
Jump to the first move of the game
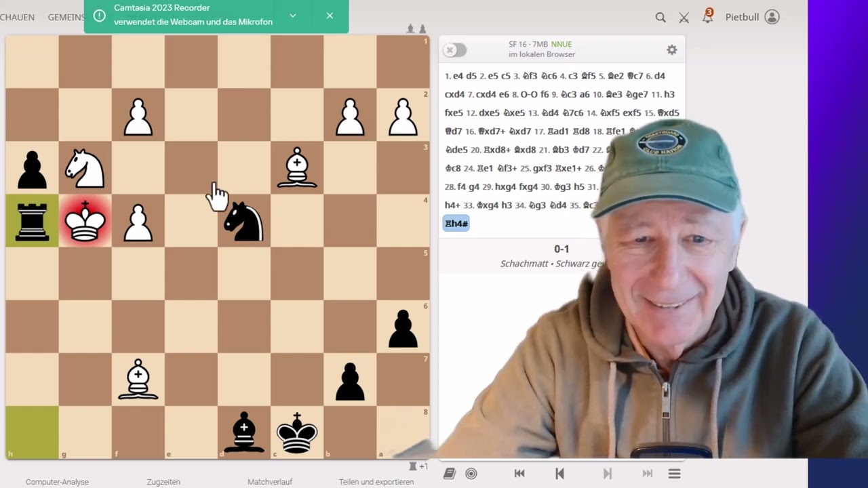coord(519,474)
